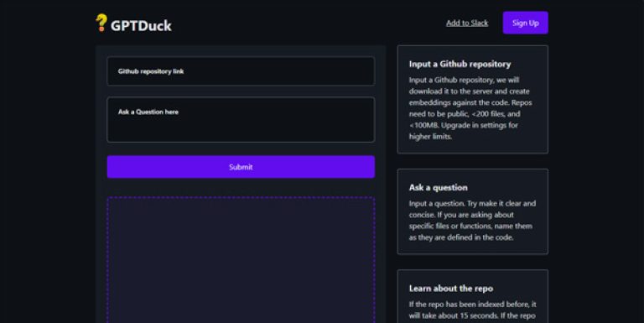This screenshot has height=323, width=644.
Task: Submit the question with Submit button
Action: (x=241, y=167)
